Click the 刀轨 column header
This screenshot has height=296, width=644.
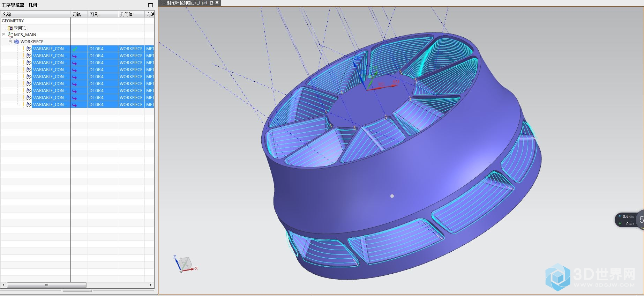(x=79, y=14)
